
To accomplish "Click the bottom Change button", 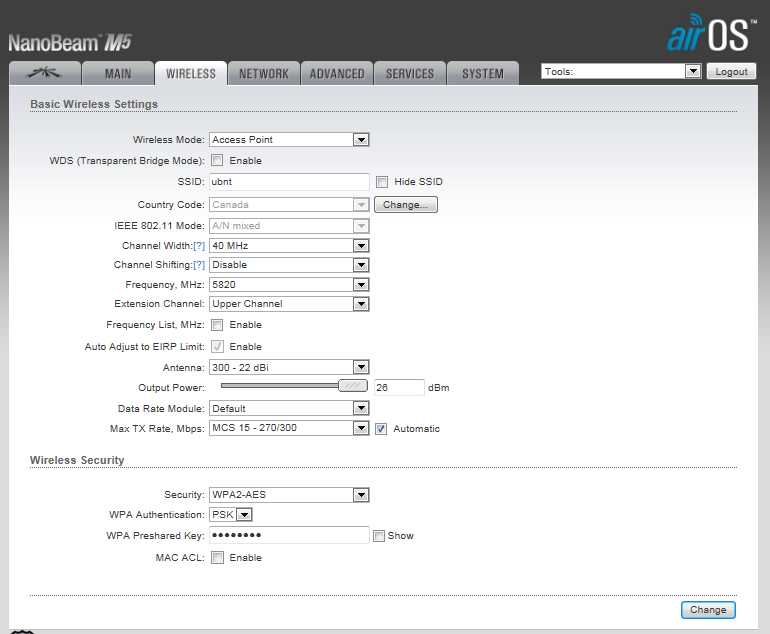I will (708, 610).
